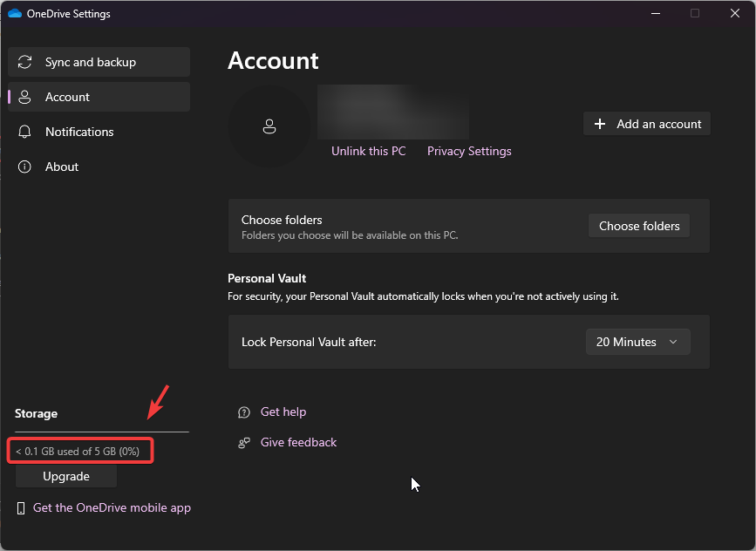
Task: Click the storage usage text
Action: pos(78,452)
